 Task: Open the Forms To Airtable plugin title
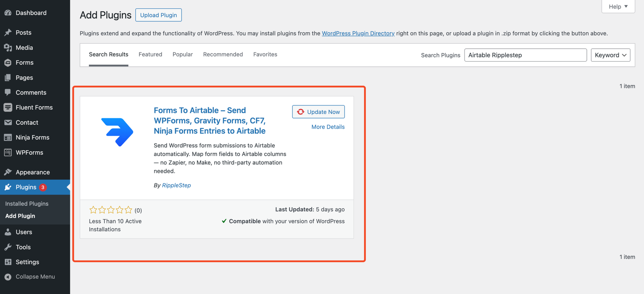210,121
